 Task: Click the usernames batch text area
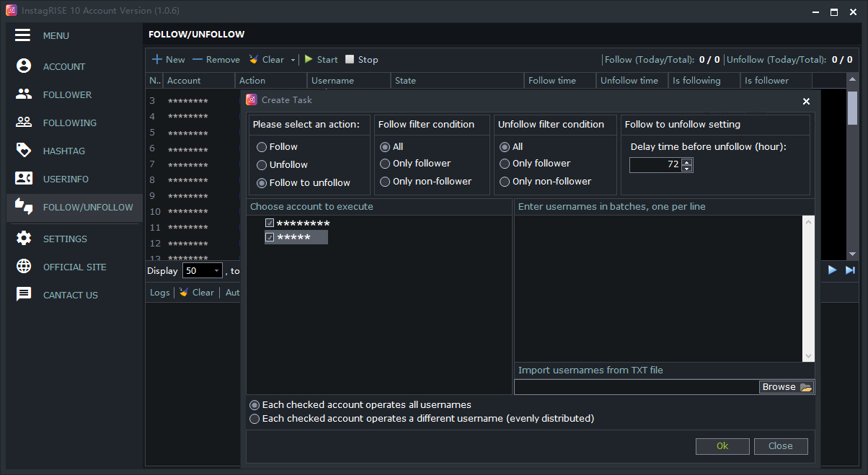click(659, 288)
